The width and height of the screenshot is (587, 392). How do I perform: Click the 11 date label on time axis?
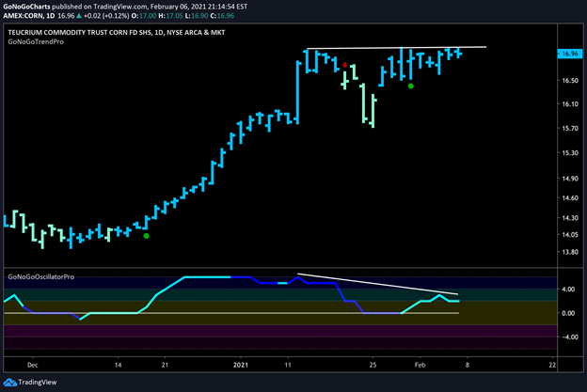tap(288, 365)
